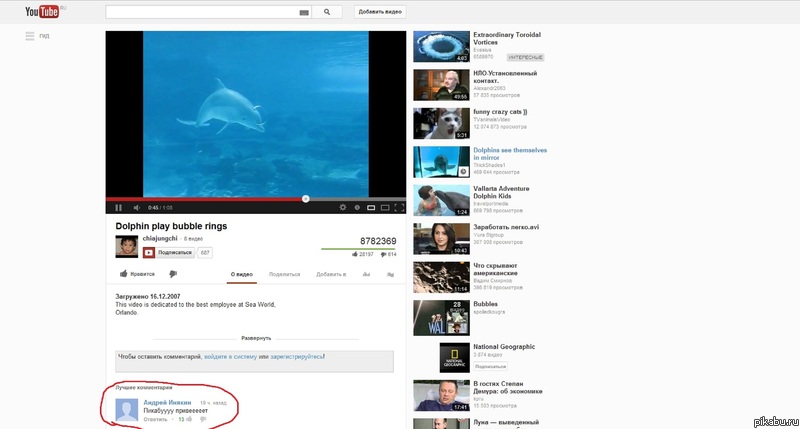Open player settings gear

click(x=343, y=208)
